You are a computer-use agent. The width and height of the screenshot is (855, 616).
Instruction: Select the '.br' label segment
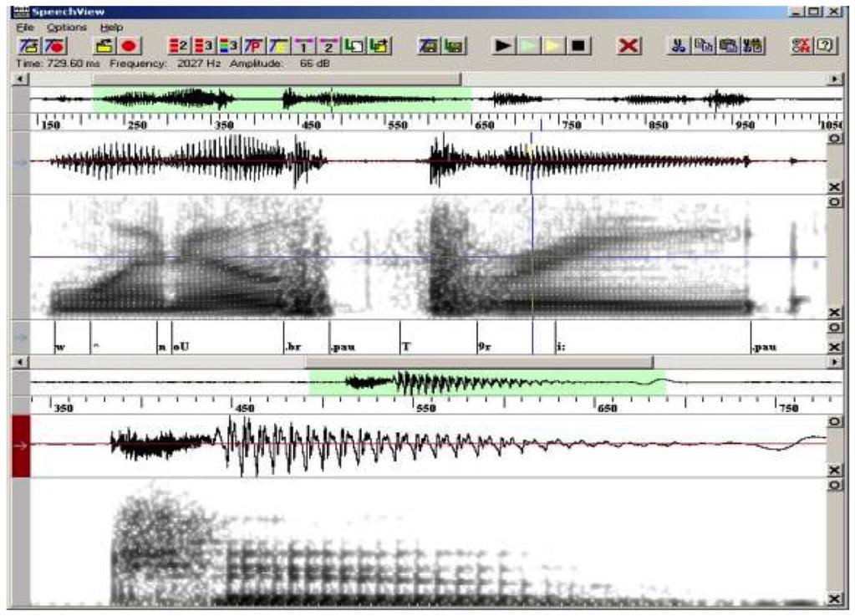click(293, 347)
